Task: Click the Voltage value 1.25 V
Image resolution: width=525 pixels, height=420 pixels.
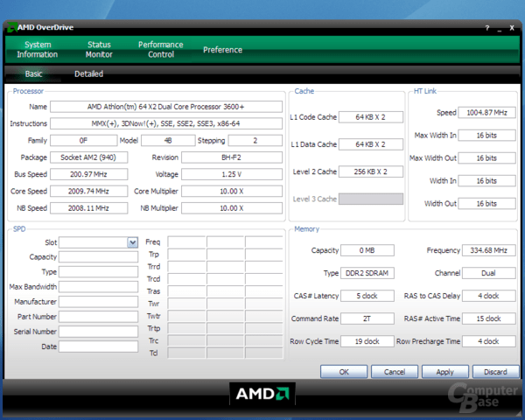Action: click(x=232, y=174)
